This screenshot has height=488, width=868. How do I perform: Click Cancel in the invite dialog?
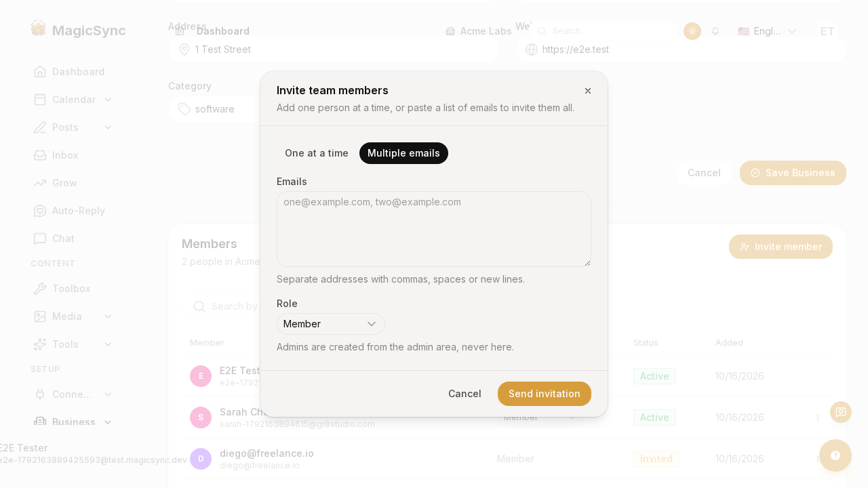click(x=465, y=394)
